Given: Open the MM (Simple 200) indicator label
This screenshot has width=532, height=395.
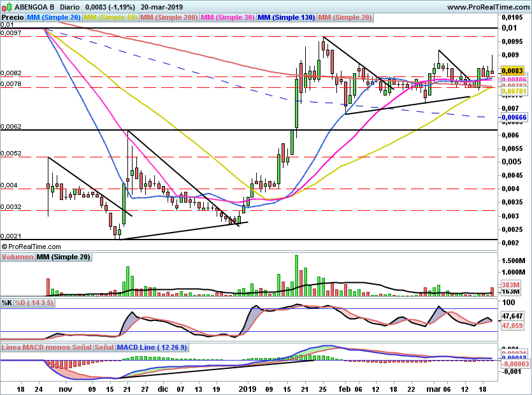Looking at the screenshot, I should [x=169, y=17].
